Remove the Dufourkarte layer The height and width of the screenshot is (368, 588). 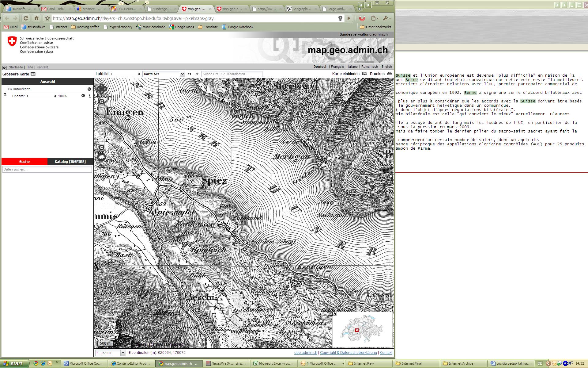[89, 89]
